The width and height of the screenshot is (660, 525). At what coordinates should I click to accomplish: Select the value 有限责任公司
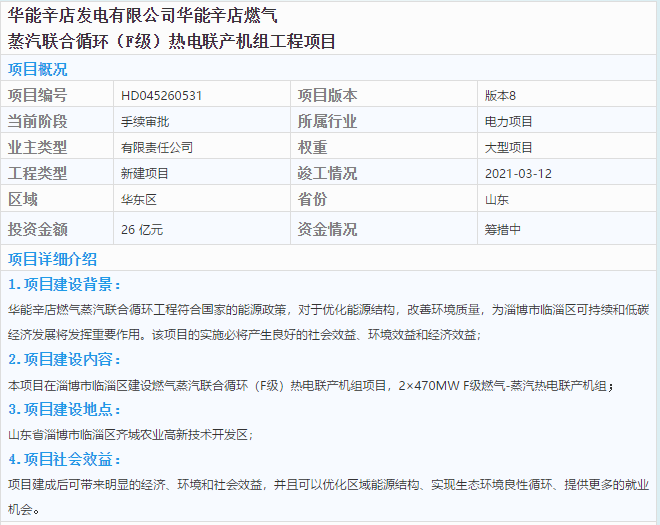157,147
